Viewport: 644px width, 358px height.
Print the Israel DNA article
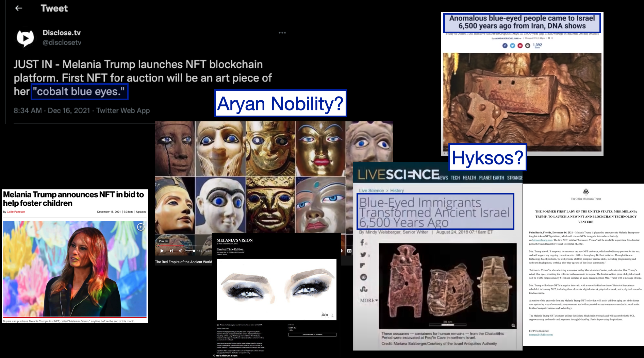[x=527, y=46]
